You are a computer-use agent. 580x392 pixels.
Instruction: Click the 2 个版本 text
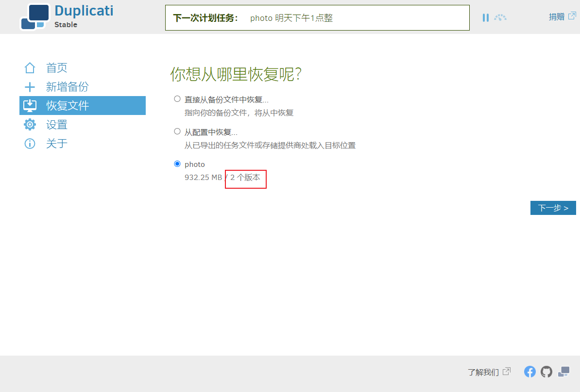(x=245, y=178)
